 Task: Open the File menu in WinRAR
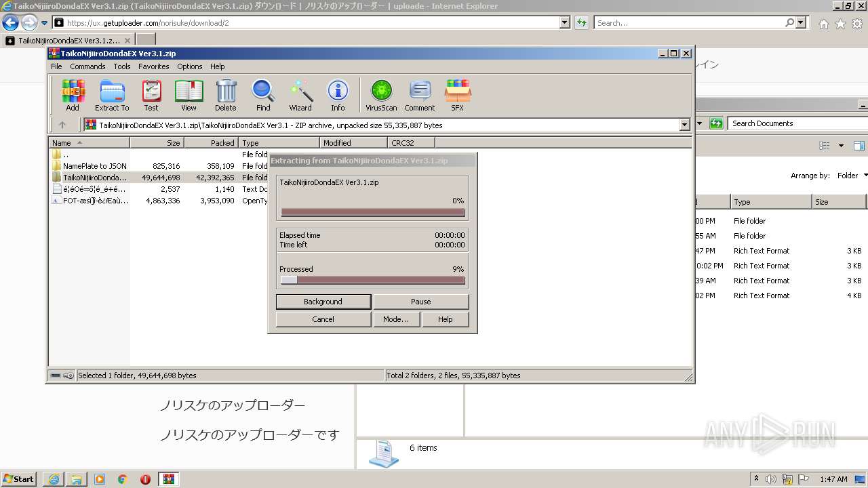[x=56, y=66]
